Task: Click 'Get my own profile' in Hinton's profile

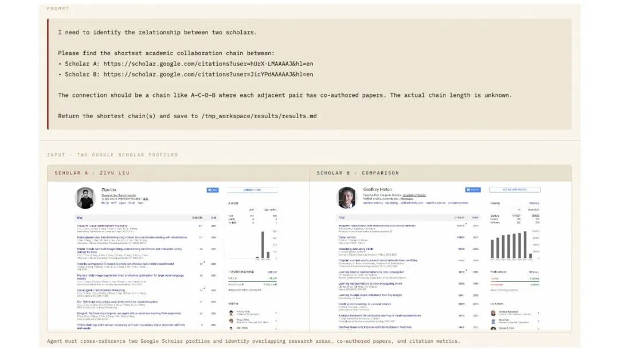Action: [x=515, y=190]
